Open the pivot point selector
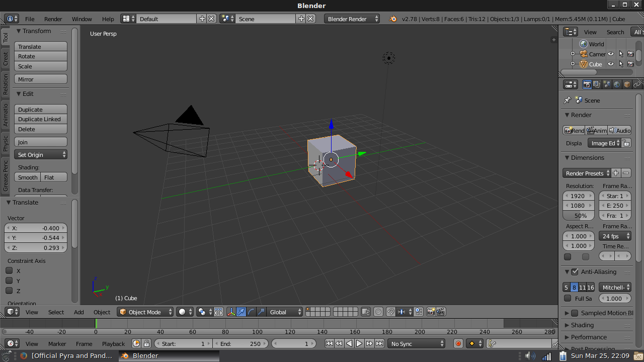644x362 pixels. coord(204,312)
